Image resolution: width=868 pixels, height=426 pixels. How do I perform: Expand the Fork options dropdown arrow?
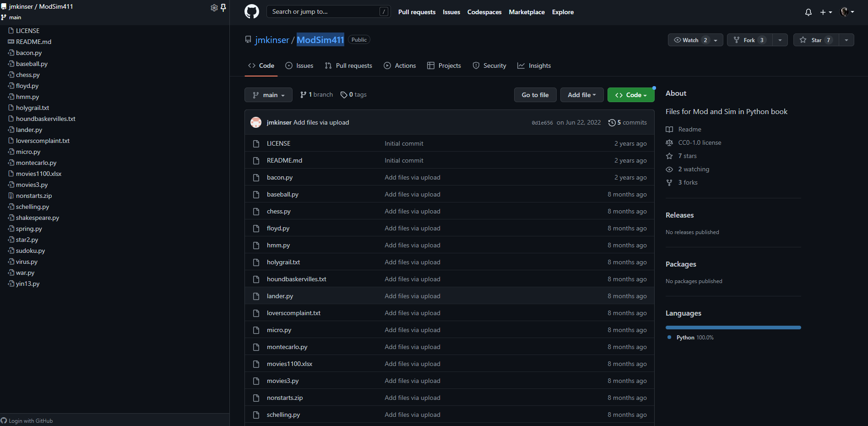coord(780,40)
